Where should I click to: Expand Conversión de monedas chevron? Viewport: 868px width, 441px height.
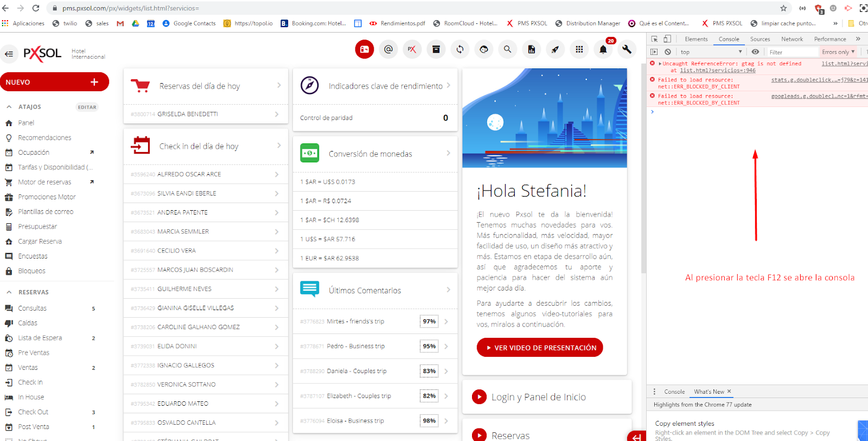449,153
